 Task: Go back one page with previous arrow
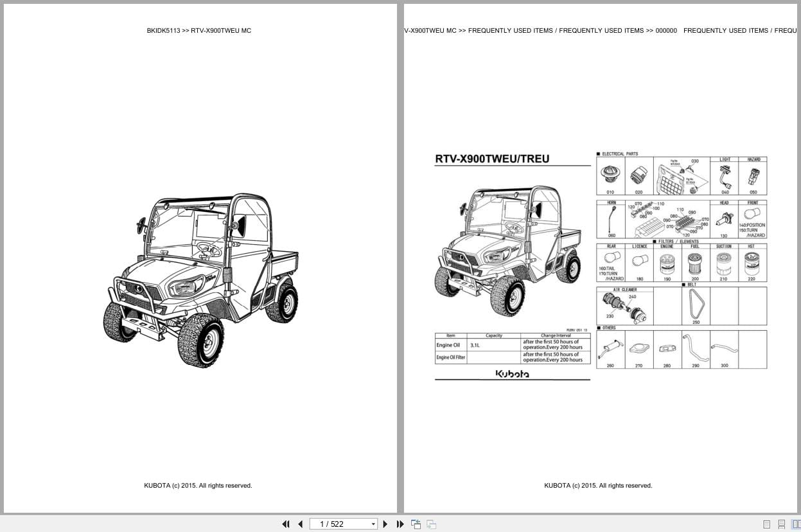coord(301,524)
